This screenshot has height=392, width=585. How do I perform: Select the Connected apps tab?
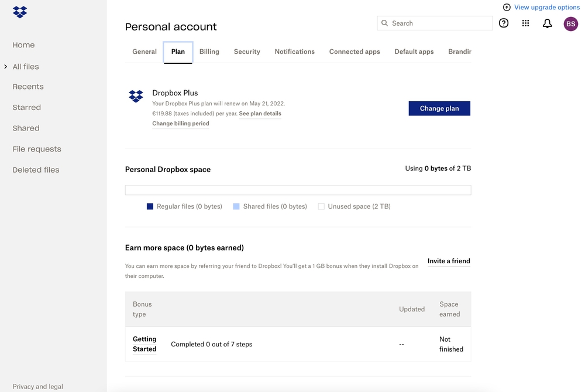click(355, 51)
